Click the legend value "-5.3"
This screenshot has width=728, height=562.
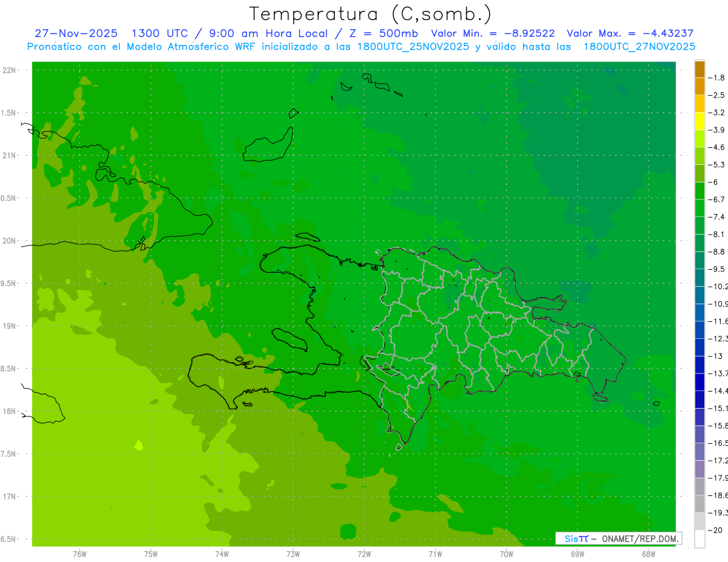click(717, 164)
